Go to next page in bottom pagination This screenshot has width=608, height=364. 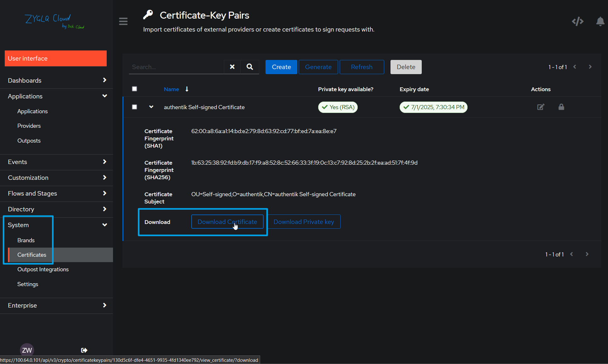tap(587, 254)
